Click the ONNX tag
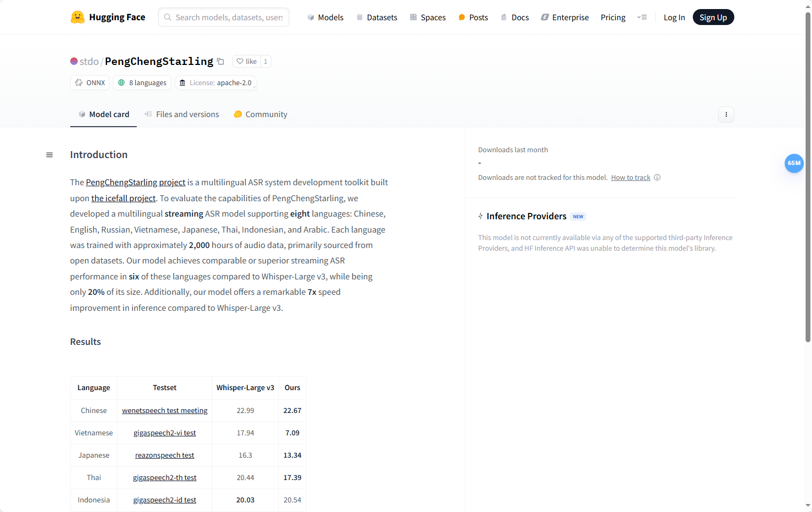This screenshot has height=512, width=812. pos(90,82)
